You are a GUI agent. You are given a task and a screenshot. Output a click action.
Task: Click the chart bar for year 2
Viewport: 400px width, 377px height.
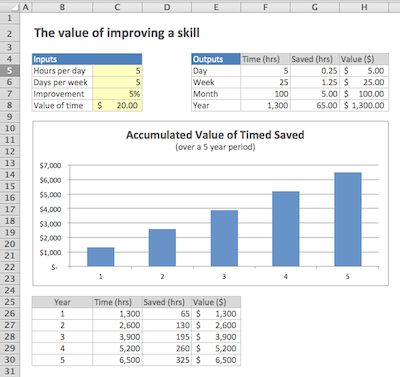click(162, 247)
